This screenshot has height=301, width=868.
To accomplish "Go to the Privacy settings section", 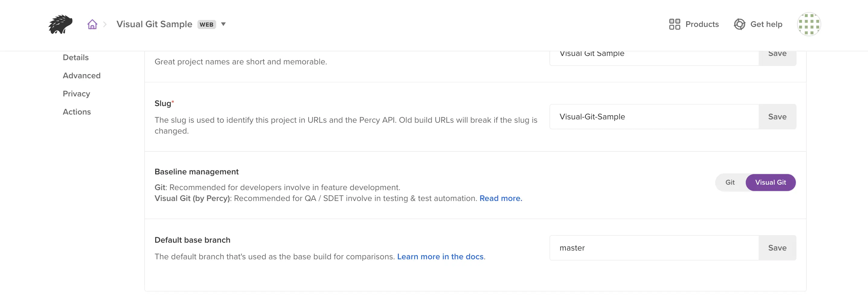I will pos(76,94).
